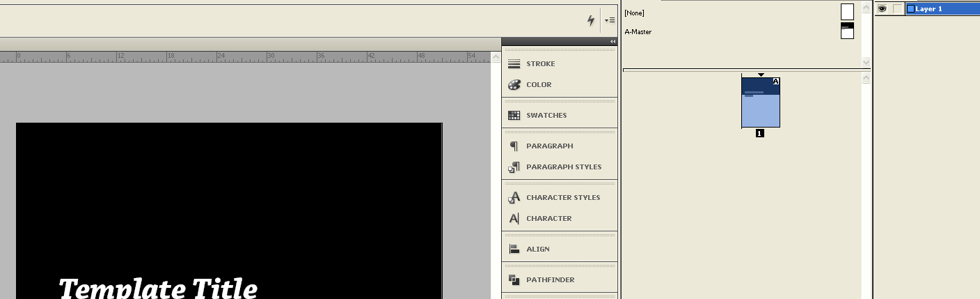Click the masters section scrollbar down arrow

[867, 62]
